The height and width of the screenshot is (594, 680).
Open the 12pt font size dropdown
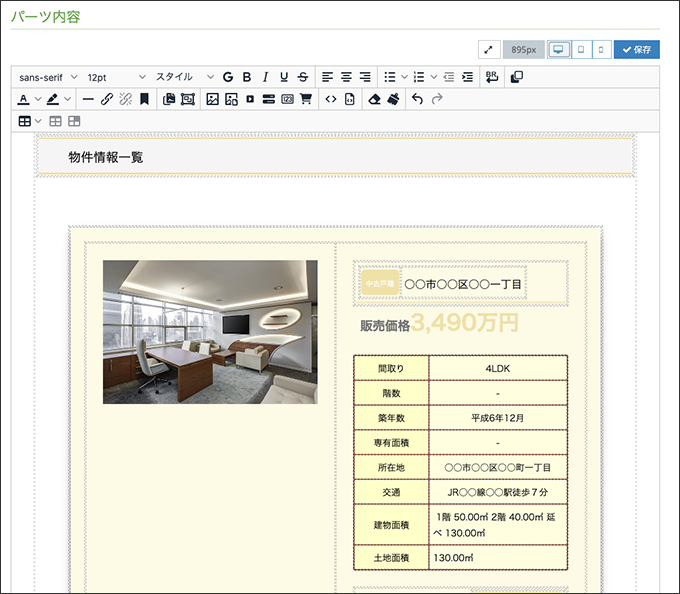pyautogui.click(x=116, y=77)
